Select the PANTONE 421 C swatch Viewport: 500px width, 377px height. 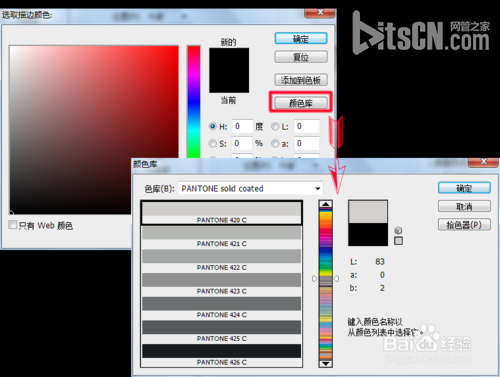click(x=222, y=237)
